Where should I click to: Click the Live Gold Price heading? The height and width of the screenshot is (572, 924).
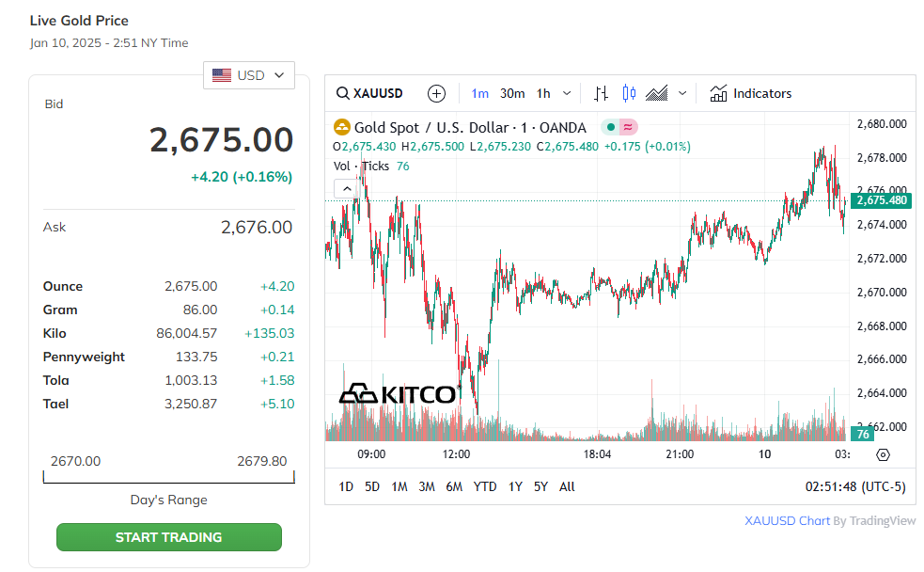79,21
